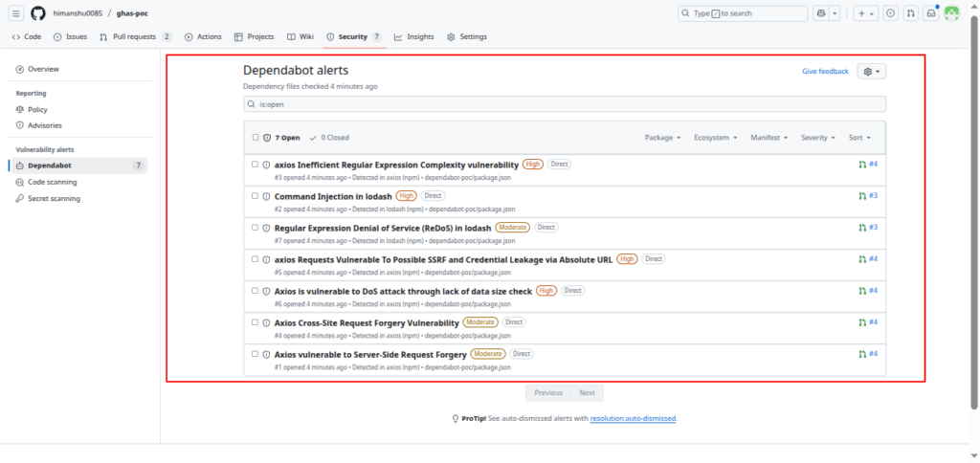Click the Give feedback link
Image resolution: width=980 pixels, height=463 pixels.
pyautogui.click(x=825, y=72)
